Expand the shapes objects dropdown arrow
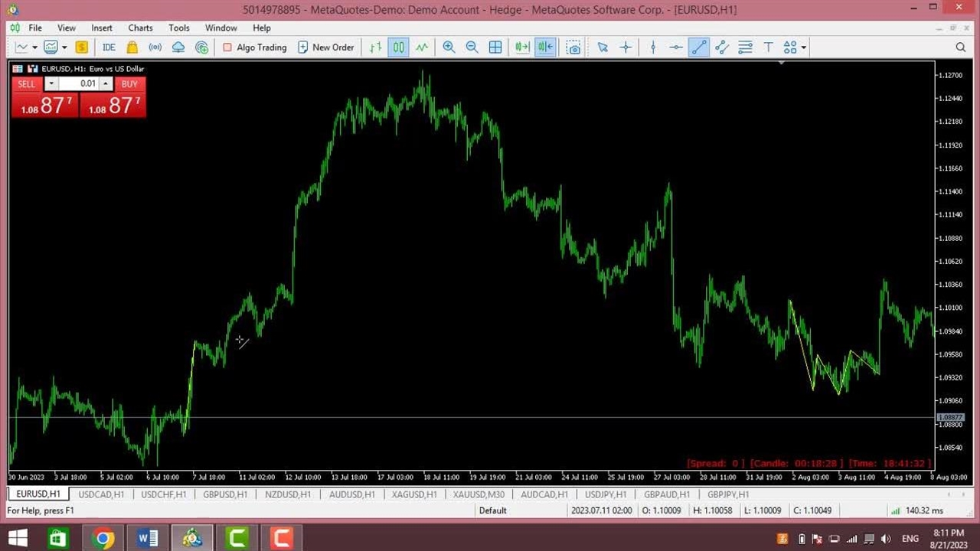The height and width of the screenshot is (551, 980). [804, 47]
